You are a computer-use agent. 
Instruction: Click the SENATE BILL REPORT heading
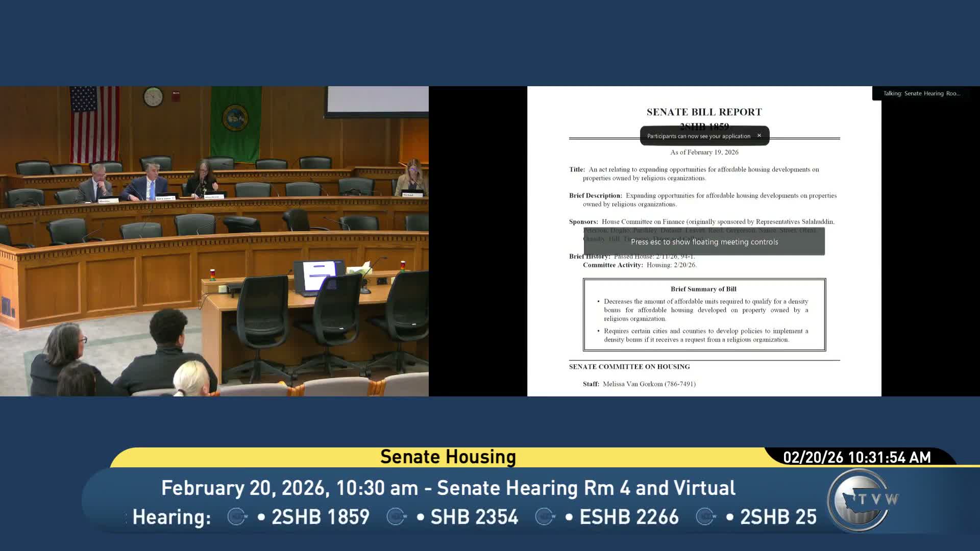point(704,112)
